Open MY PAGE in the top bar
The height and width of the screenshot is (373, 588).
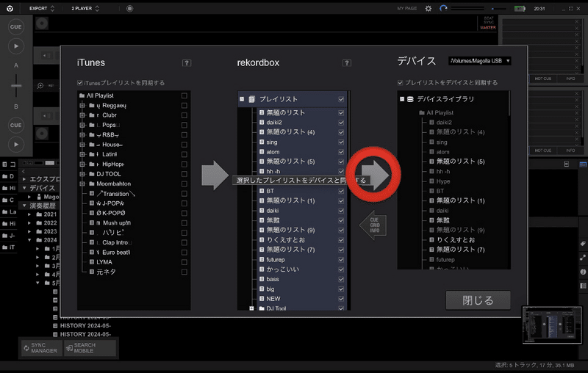(407, 8)
